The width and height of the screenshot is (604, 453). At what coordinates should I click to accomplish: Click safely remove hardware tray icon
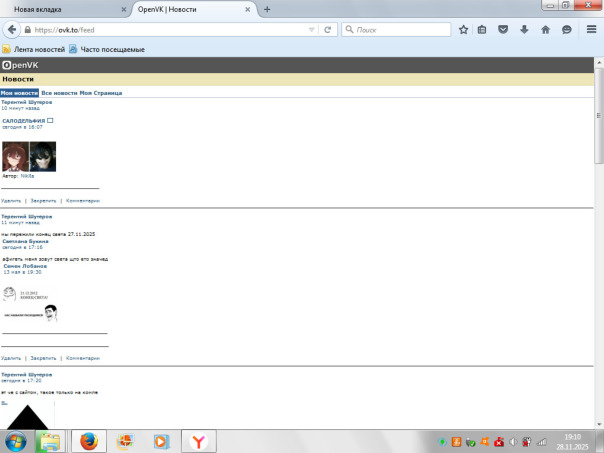(x=470, y=442)
